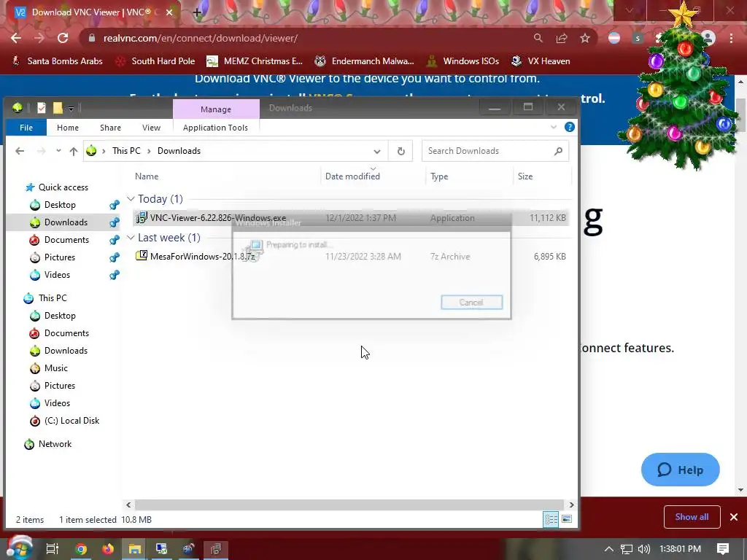This screenshot has height=560, width=747.
Task: Sort by Date modified column
Action: 352,176
